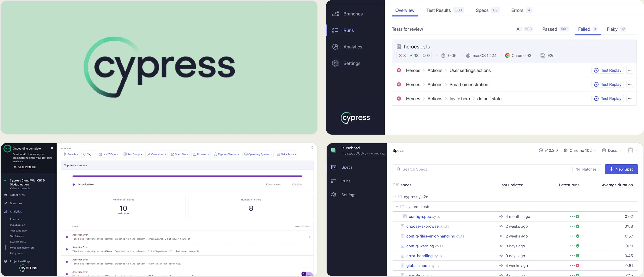Open the v10.2.0 version indicator

pyautogui.click(x=548, y=150)
